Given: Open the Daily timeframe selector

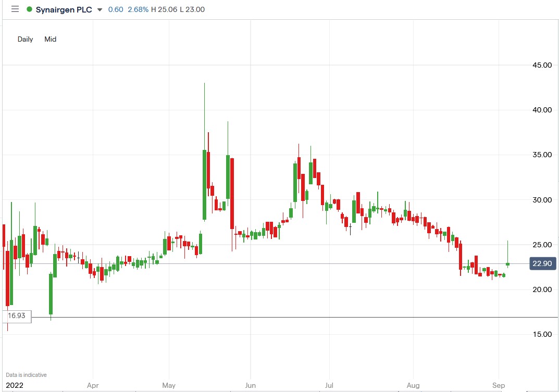Looking at the screenshot, I should click(x=24, y=39).
